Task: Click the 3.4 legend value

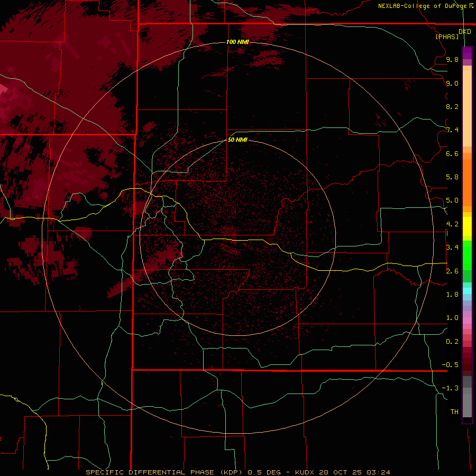Action: [452, 248]
